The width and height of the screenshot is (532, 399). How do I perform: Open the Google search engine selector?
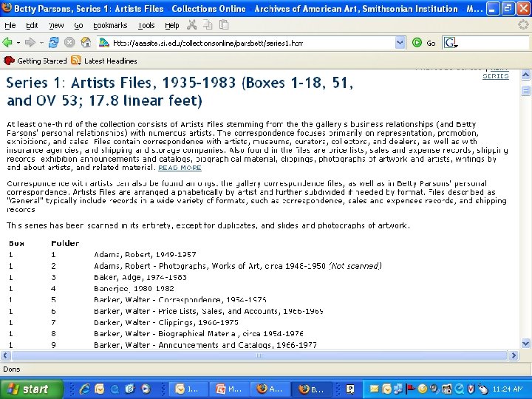pos(451,43)
